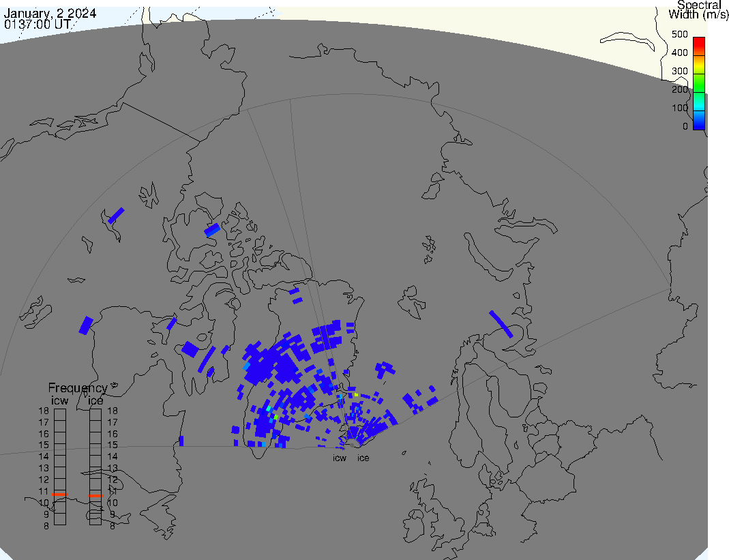This screenshot has height=560, width=729.
Task: Click the "10" label beside the ice frequency bar
Action: tap(113, 503)
